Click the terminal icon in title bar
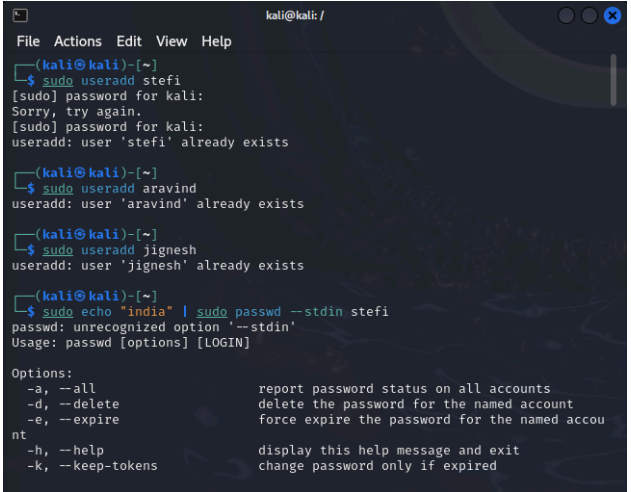Viewport: 631px width, 492px height. click(20, 16)
